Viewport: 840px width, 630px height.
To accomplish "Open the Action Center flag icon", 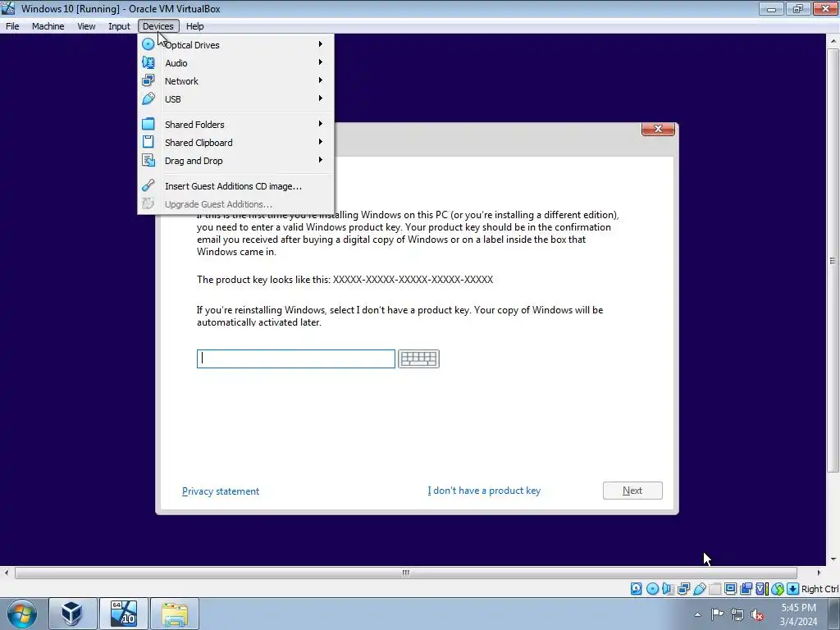I will tap(717, 614).
